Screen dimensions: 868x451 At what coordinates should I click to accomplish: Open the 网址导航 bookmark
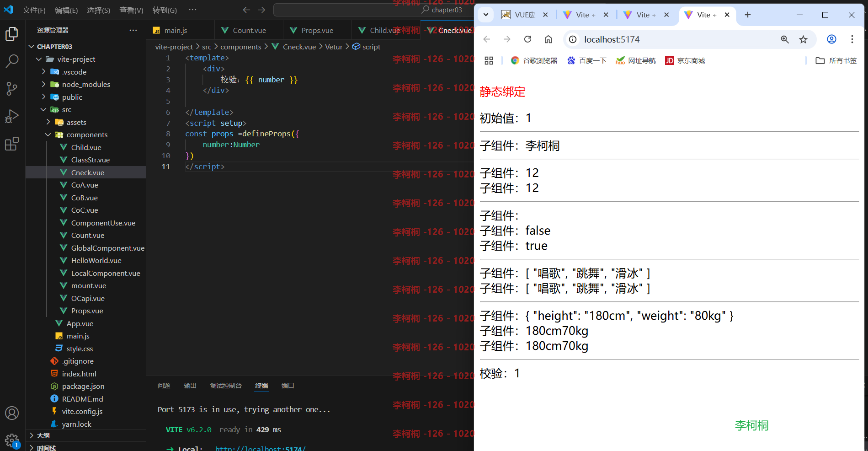click(x=636, y=60)
